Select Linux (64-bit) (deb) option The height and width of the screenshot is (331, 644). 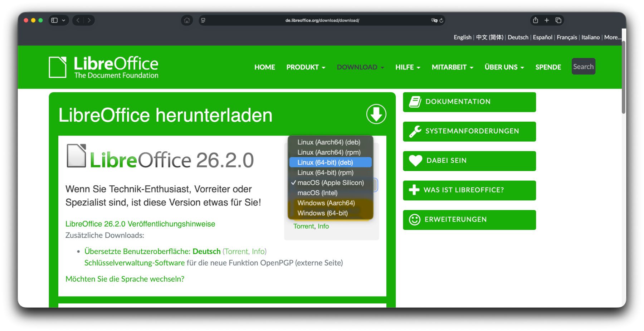coord(325,162)
